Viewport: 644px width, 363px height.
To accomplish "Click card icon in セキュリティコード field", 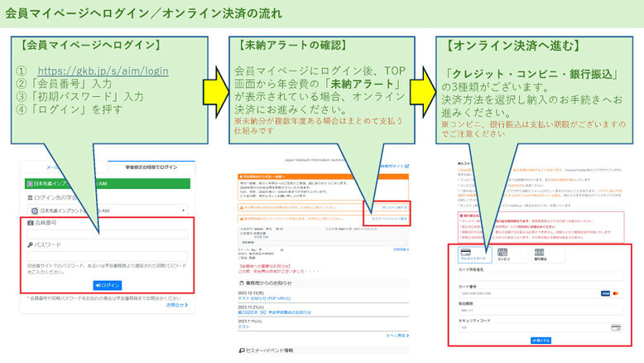I will click(616, 327).
